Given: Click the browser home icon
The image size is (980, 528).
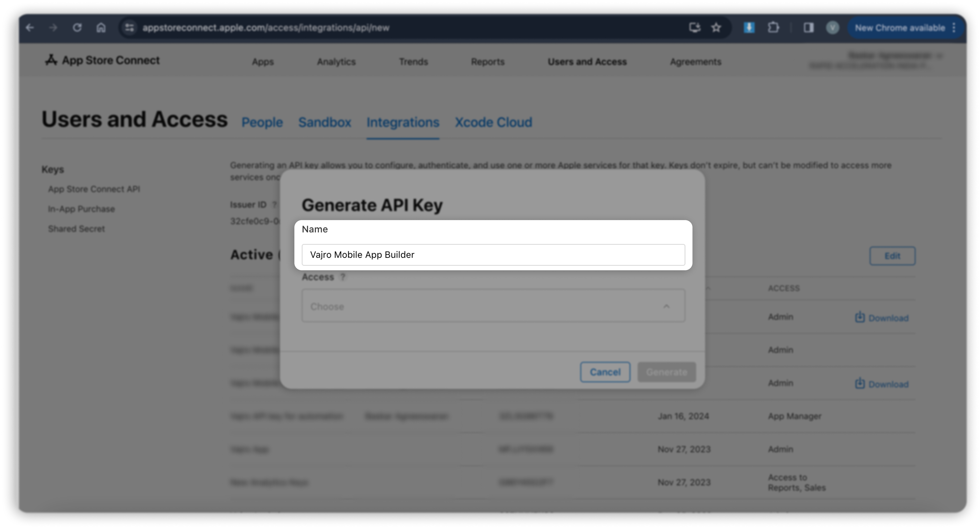Looking at the screenshot, I should [x=101, y=28].
